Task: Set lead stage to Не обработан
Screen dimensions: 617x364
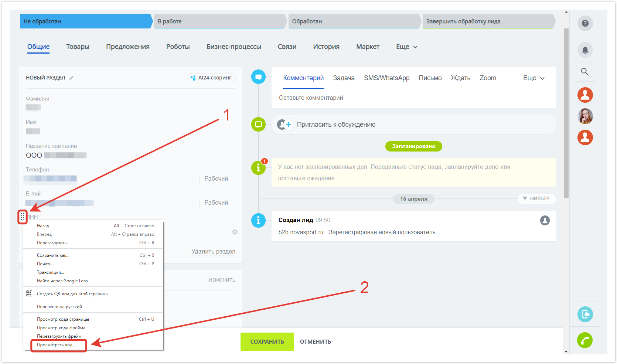Action: [86, 21]
